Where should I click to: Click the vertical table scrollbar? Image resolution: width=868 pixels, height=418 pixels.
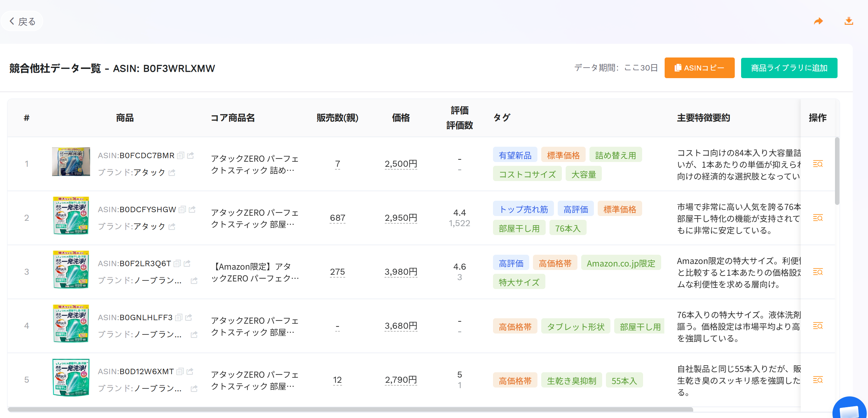pyautogui.click(x=837, y=171)
